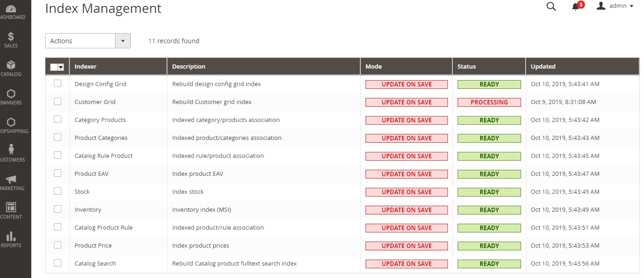
Task: Click the Ready status for Design Config Grid
Action: (489, 84)
